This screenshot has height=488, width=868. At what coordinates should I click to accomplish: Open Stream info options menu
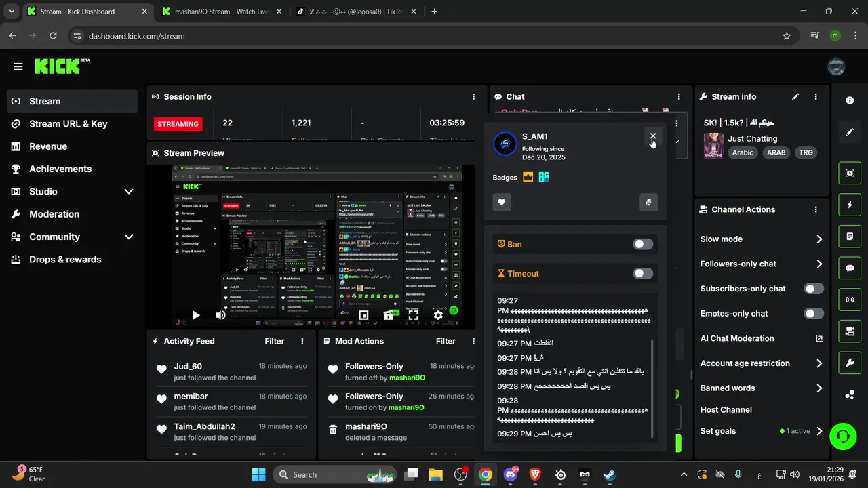click(x=816, y=97)
